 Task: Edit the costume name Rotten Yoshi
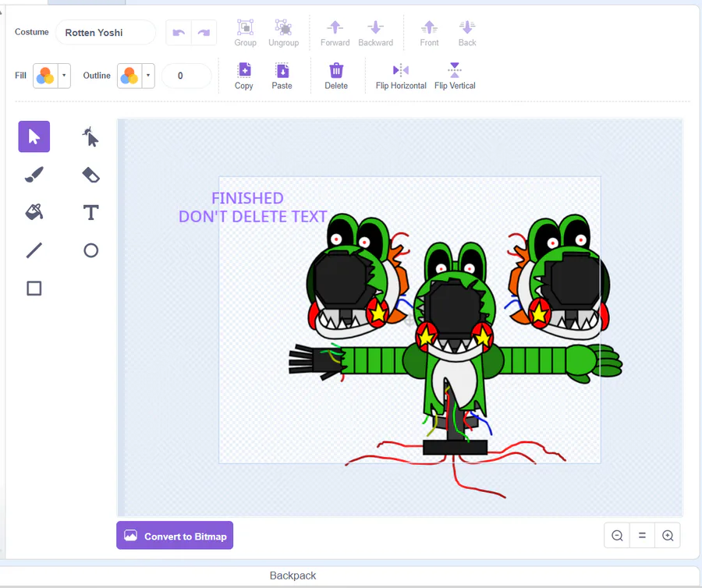click(105, 33)
